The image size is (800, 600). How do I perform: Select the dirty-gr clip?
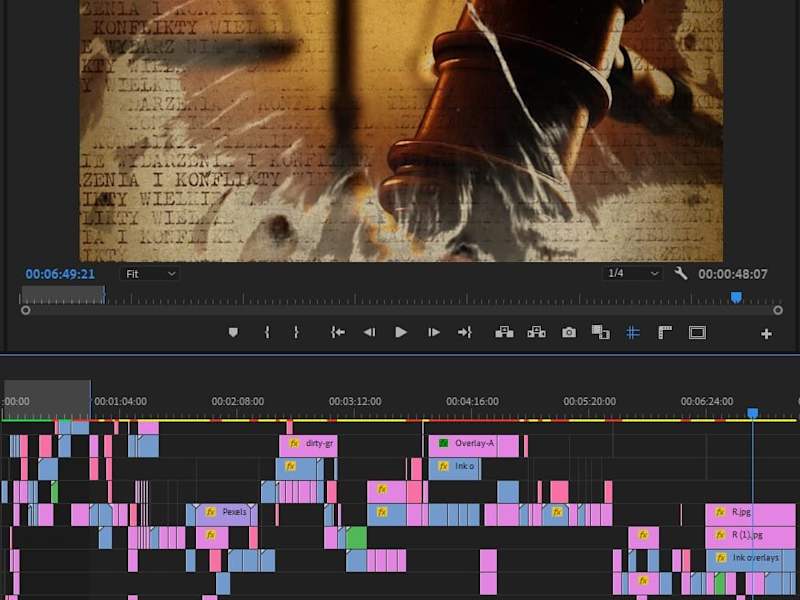pyautogui.click(x=308, y=446)
